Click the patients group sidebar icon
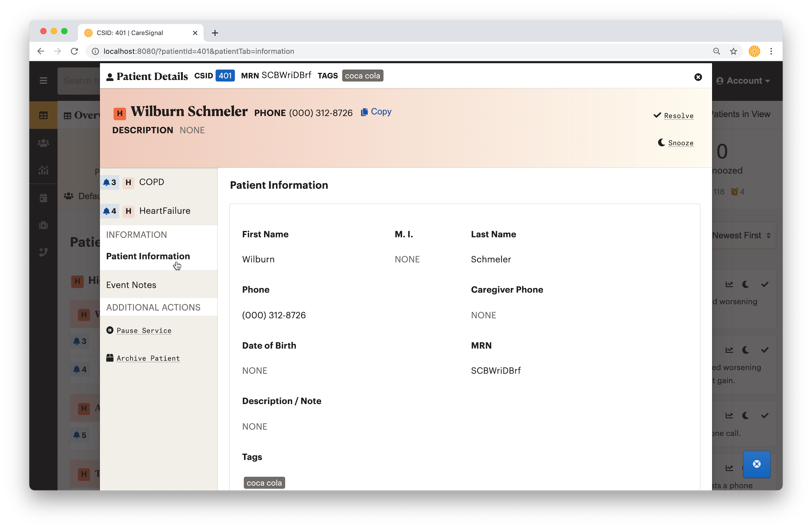812x529 pixels. (x=43, y=143)
